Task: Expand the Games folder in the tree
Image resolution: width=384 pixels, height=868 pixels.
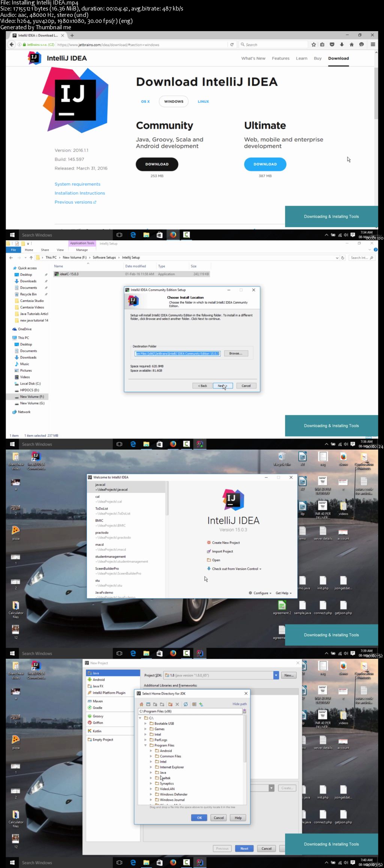Action: click(145, 729)
